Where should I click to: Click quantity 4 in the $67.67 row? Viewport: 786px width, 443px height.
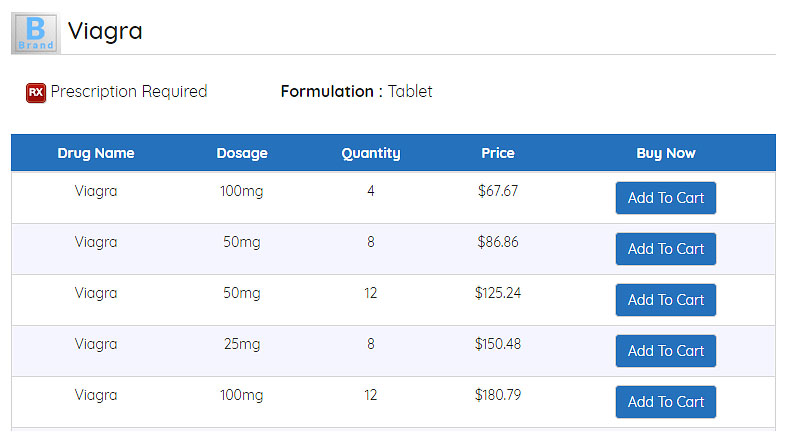coord(371,191)
